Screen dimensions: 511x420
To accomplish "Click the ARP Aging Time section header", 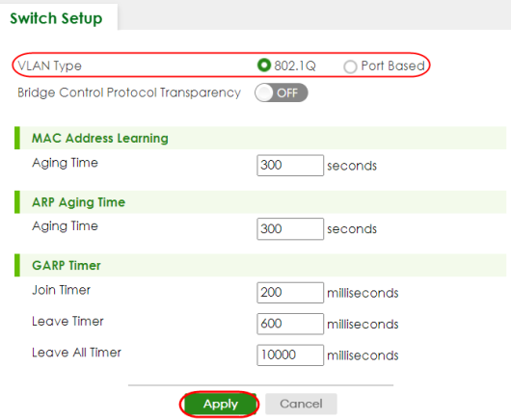I will 78,202.
